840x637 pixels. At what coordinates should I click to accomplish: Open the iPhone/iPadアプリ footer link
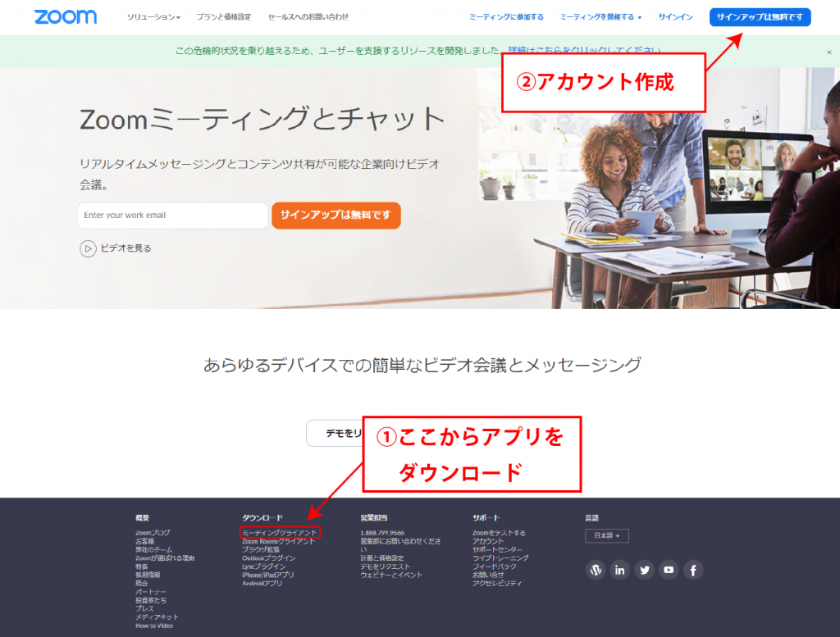[x=268, y=575]
